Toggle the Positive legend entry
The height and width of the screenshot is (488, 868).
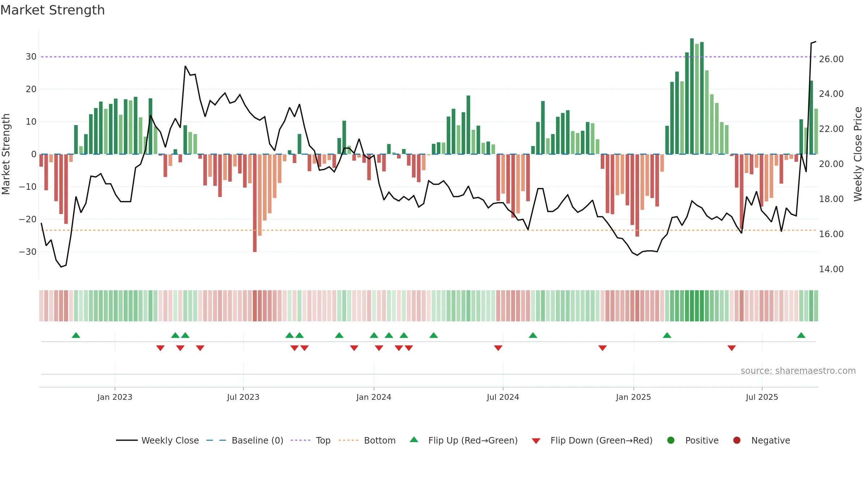(x=693, y=440)
